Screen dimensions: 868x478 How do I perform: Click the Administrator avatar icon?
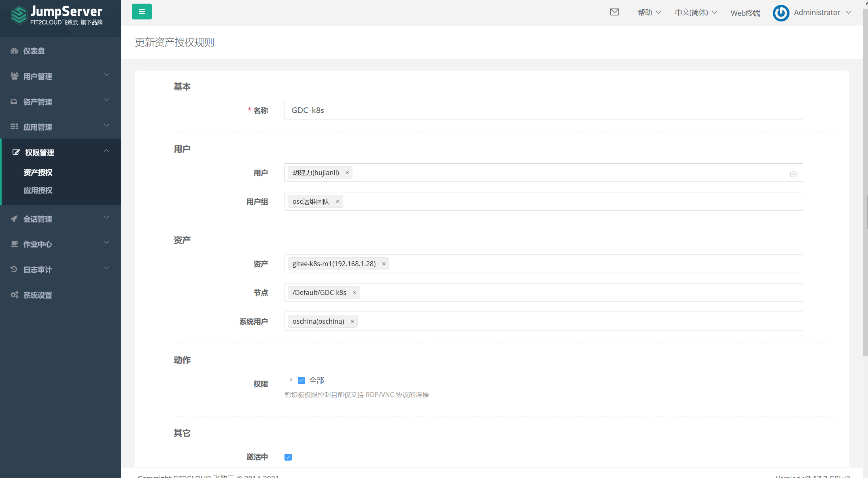[x=781, y=13]
